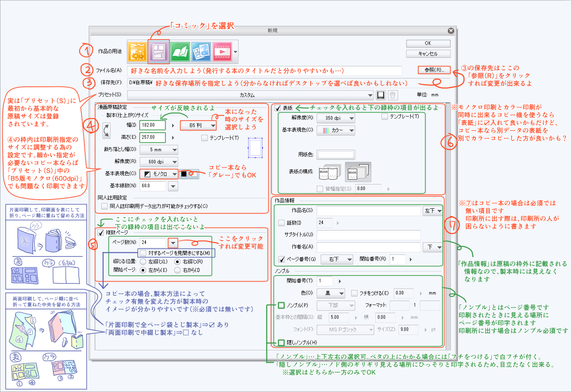Open the モノクロ basic expression color dropdown
The image size is (571, 392).
pyautogui.click(x=159, y=174)
